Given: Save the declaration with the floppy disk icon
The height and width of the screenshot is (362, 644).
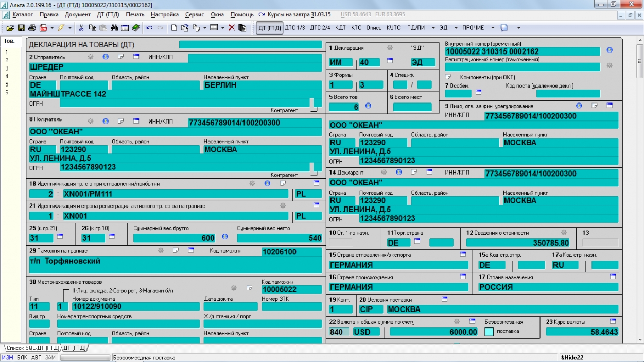Looking at the screenshot, I should pos(21,28).
